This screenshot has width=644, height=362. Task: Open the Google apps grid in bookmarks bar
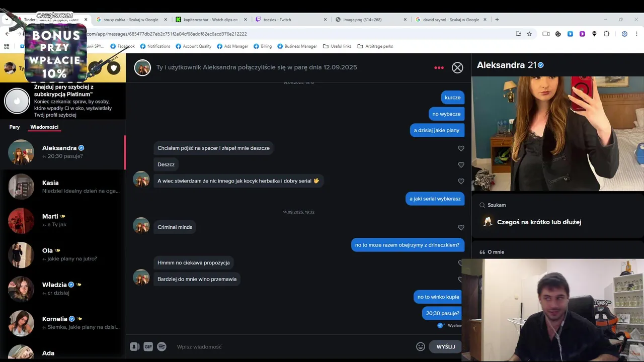pos(7,46)
